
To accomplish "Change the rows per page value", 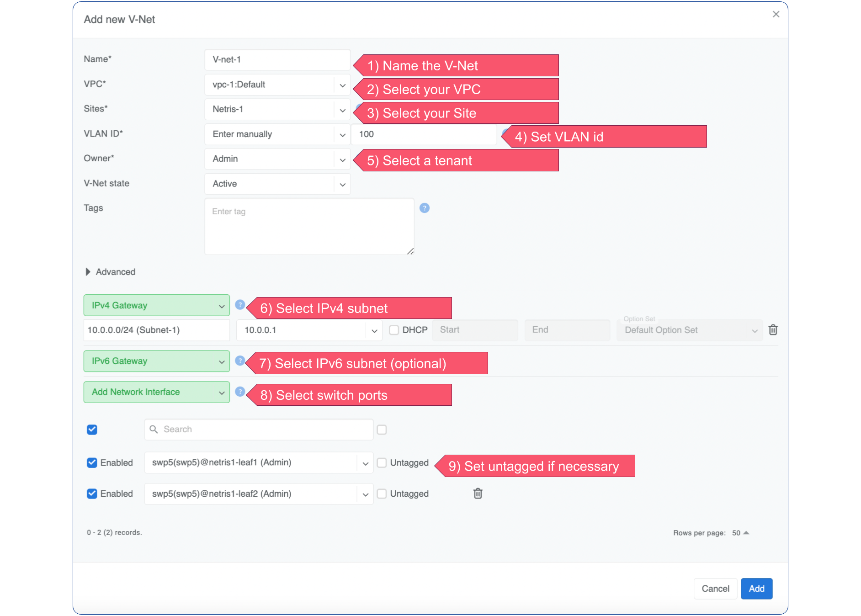I will coord(740,533).
